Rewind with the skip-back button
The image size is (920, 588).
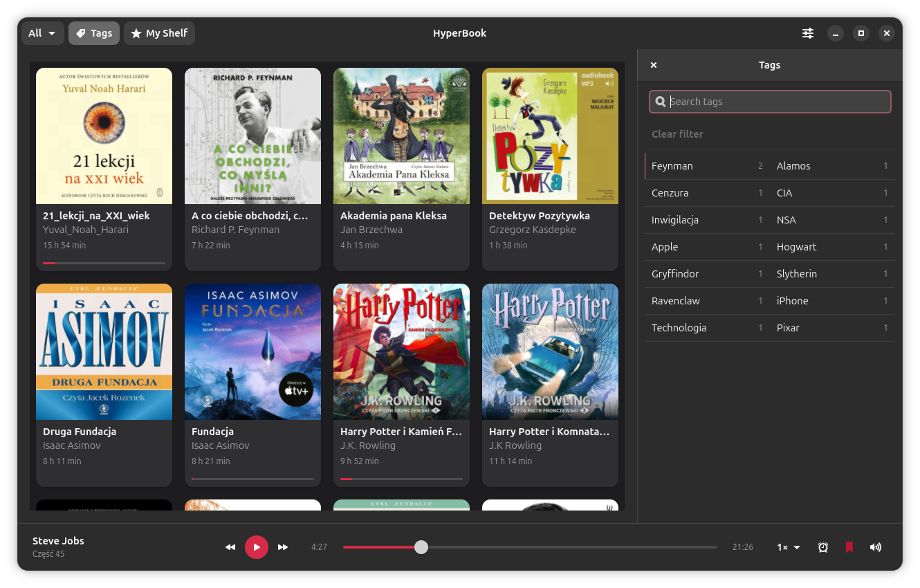pyautogui.click(x=230, y=547)
